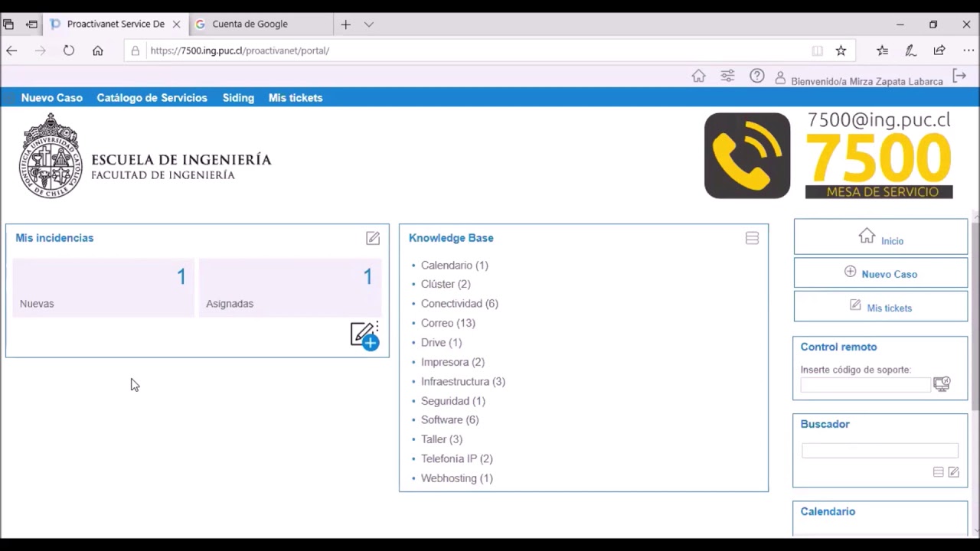The image size is (980, 551).
Task: Open the Webhosting (1) knowledge category
Action: 456,478
